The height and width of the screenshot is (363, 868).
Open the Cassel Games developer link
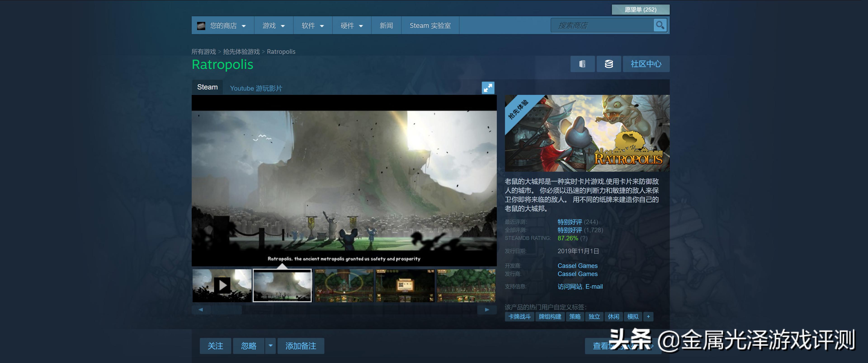[577, 266]
